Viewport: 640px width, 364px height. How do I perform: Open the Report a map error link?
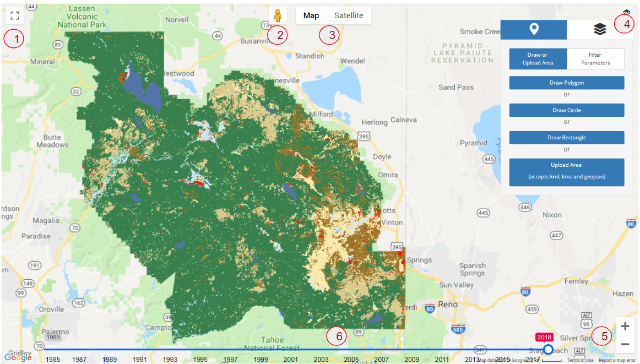[x=617, y=360]
